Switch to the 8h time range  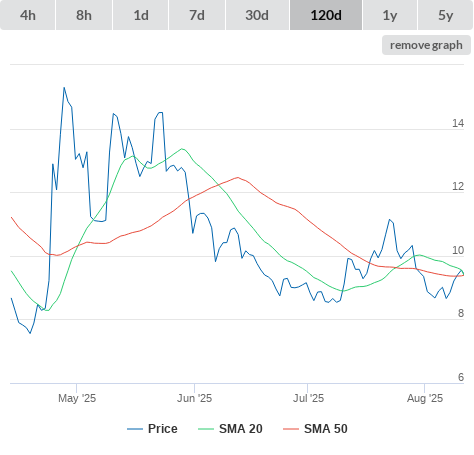coord(84,15)
